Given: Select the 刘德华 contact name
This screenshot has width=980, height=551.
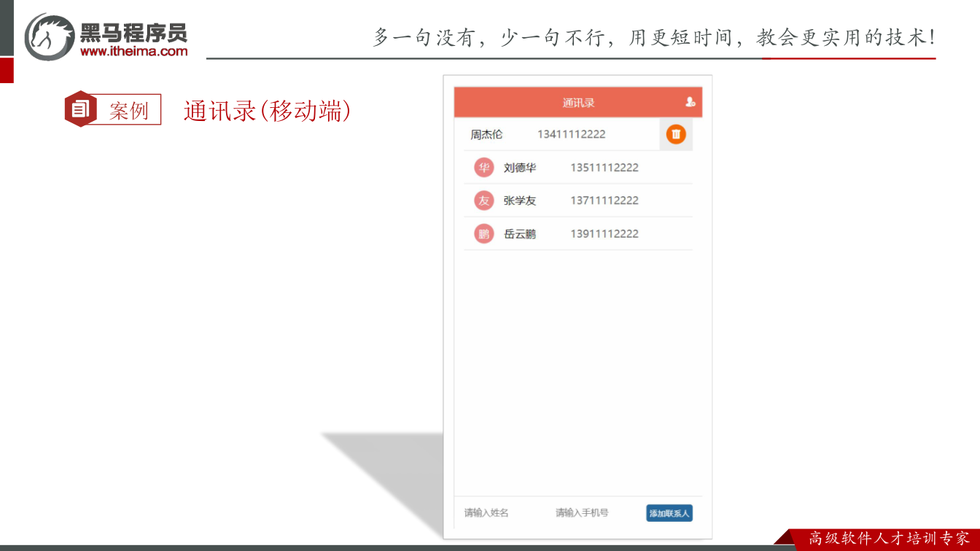Looking at the screenshot, I should (x=520, y=168).
